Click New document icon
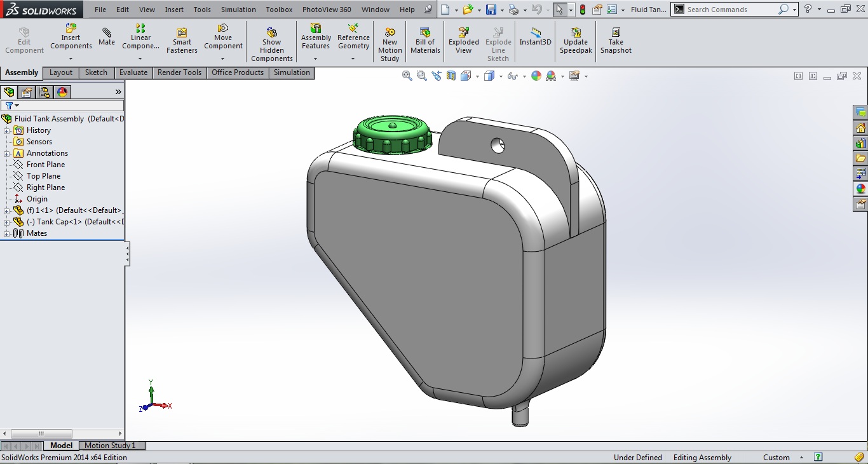The width and height of the screenshot is (868, 464). [x=445, y=10]
